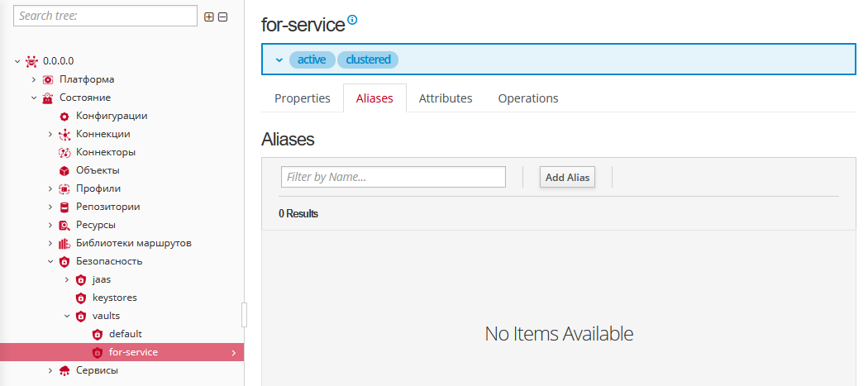Screen dimensions: 868x386
Task: Click the active status badge
Action: (x=312, y=60)
